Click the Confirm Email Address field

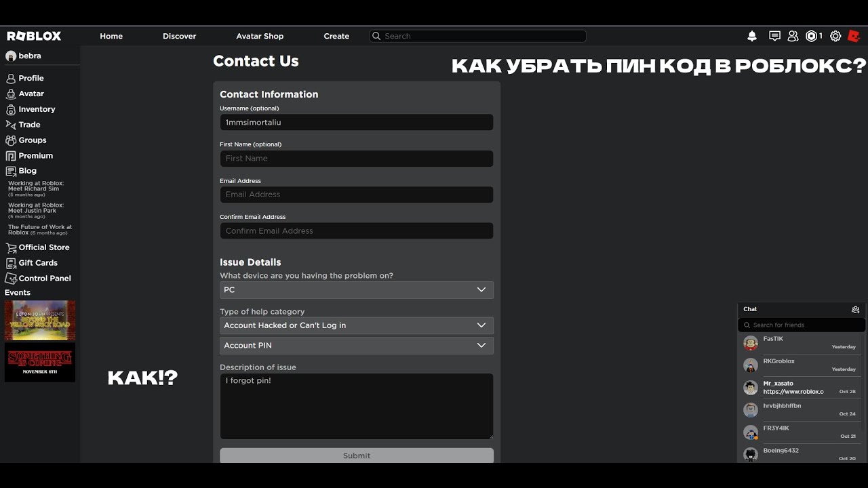(357, 231)
